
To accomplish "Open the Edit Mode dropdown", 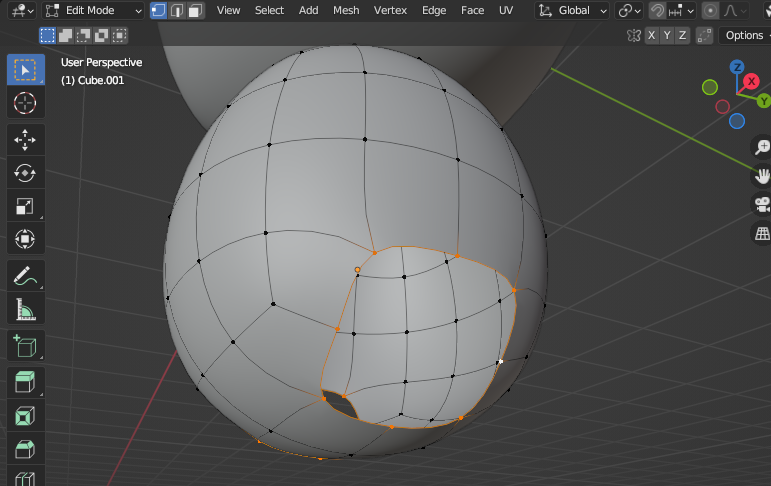I will tap(93, 10).
